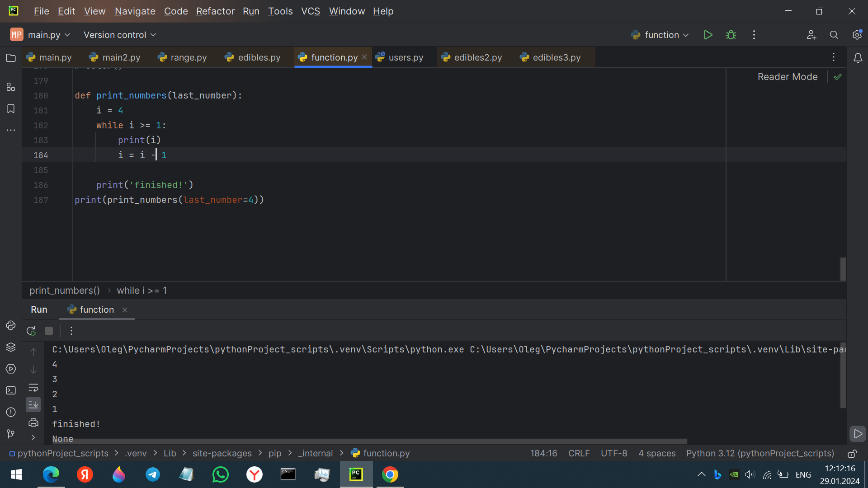This screenshot has width=868, height=488.
Task: Select the Tools menu item
Action: 280,11
